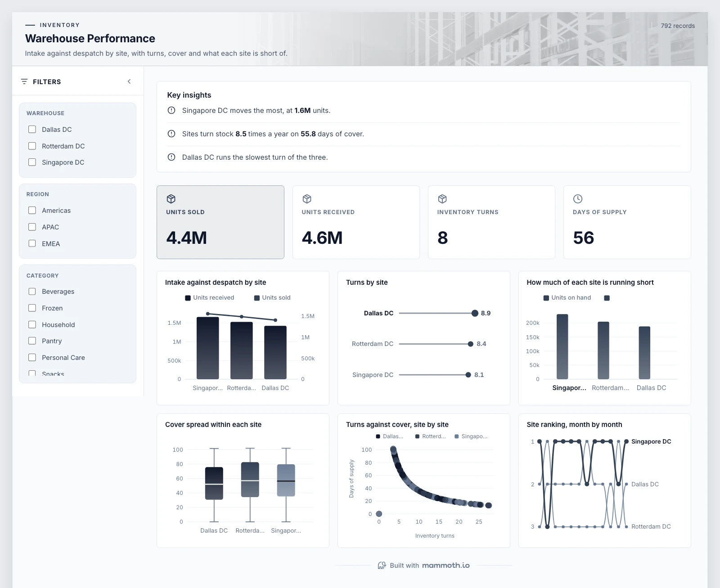Click the Rotterdam DC 8.4 lollipop point
Viewport: 720px width, 588px height.
coord(471,344)
